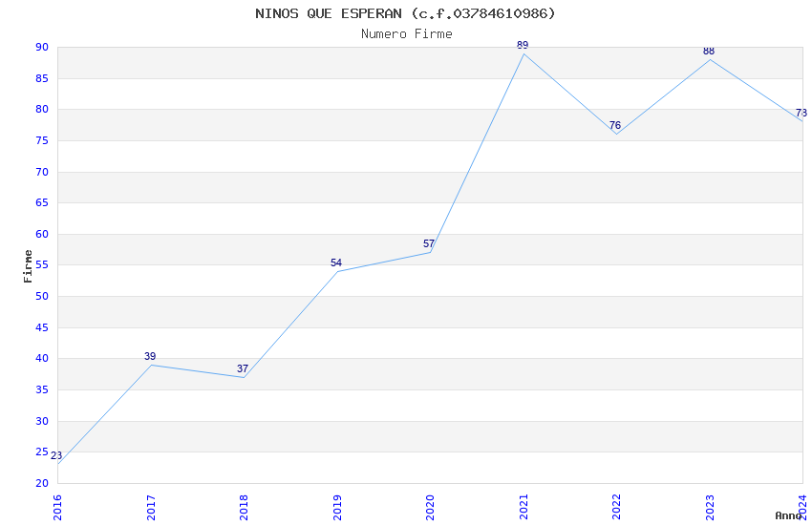Click the y-axis tick label 90

point(42,47)
